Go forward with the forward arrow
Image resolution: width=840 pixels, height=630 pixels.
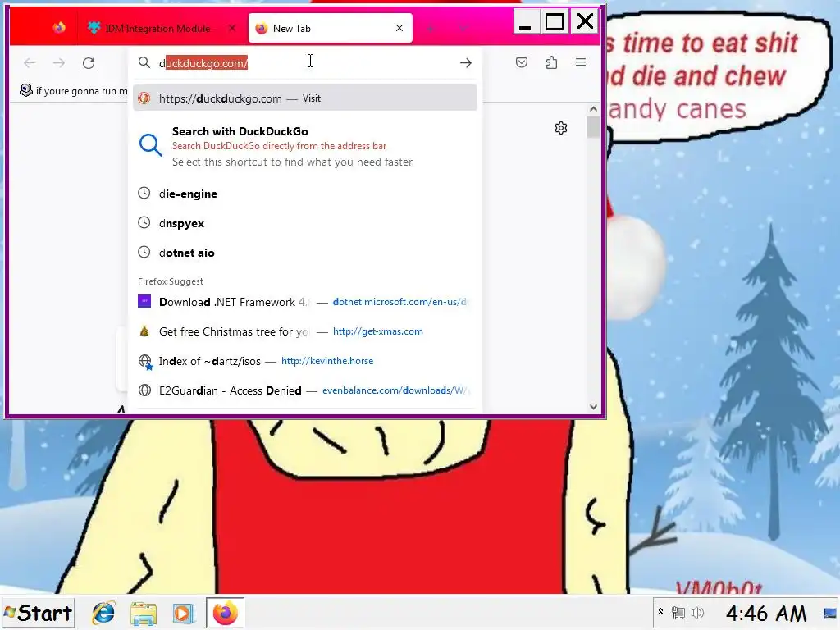click(59, 62)
